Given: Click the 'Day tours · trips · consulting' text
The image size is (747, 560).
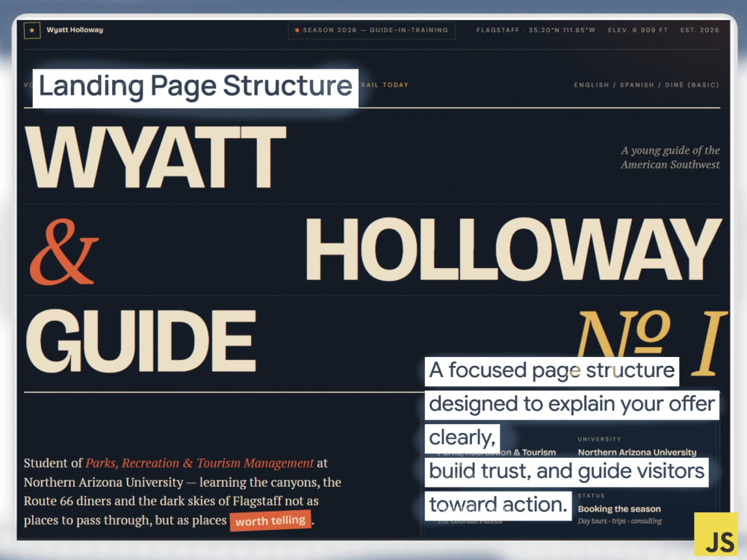Looking at the screenshot, I should [x=620, y=521].
